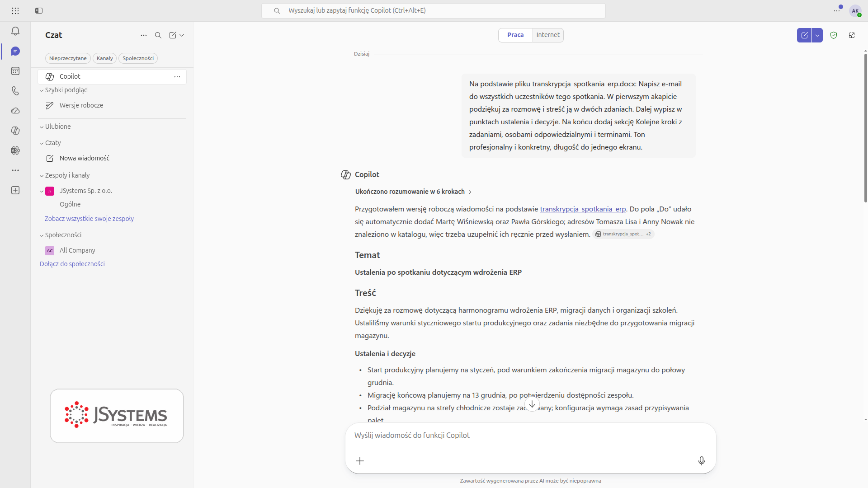This screenshot has height=488, width=868.
Task: Open the apps launcher grid icon
Action: [15, 10]
